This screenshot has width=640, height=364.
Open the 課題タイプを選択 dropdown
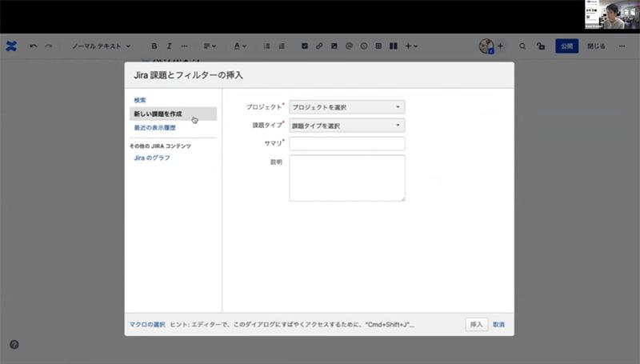pos(346,126)
